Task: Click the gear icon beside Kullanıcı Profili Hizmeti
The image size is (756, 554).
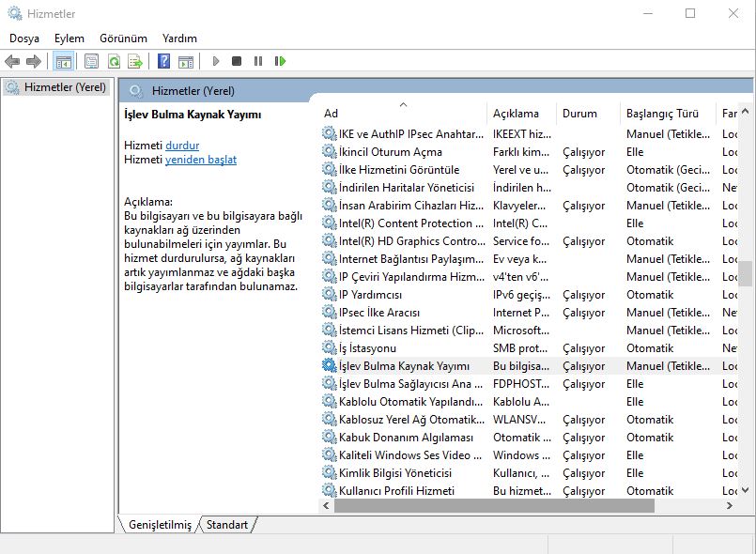Action: coord(330,490)
